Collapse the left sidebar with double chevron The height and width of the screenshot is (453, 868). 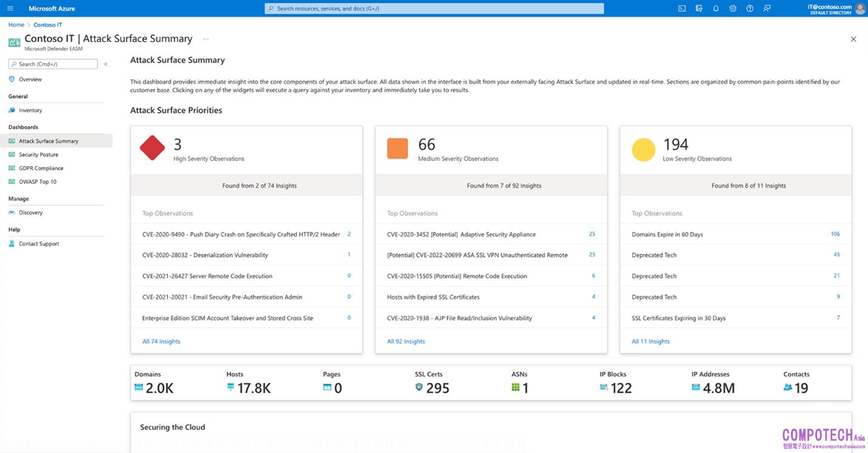[105, 64]
